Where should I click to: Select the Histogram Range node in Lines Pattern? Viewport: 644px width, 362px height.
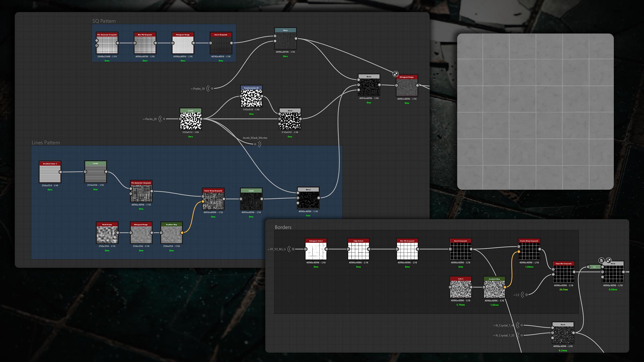pyautogui.click(x=141, y=233)
